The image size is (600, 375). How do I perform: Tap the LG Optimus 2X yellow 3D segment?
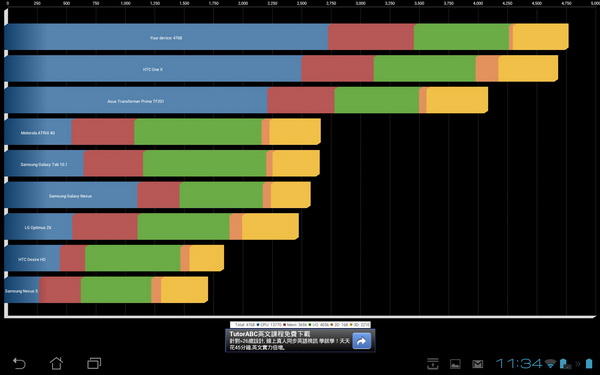[x=270, y=227]
